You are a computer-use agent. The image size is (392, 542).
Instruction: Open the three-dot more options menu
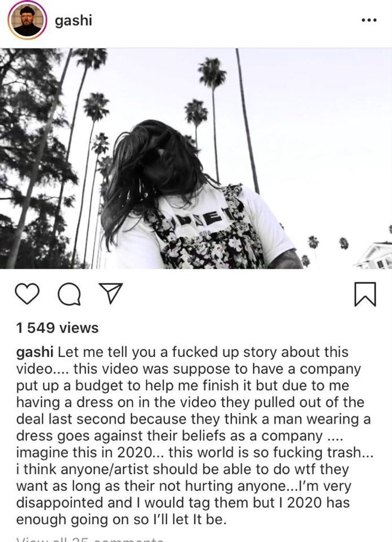click(x=368, y=20)
